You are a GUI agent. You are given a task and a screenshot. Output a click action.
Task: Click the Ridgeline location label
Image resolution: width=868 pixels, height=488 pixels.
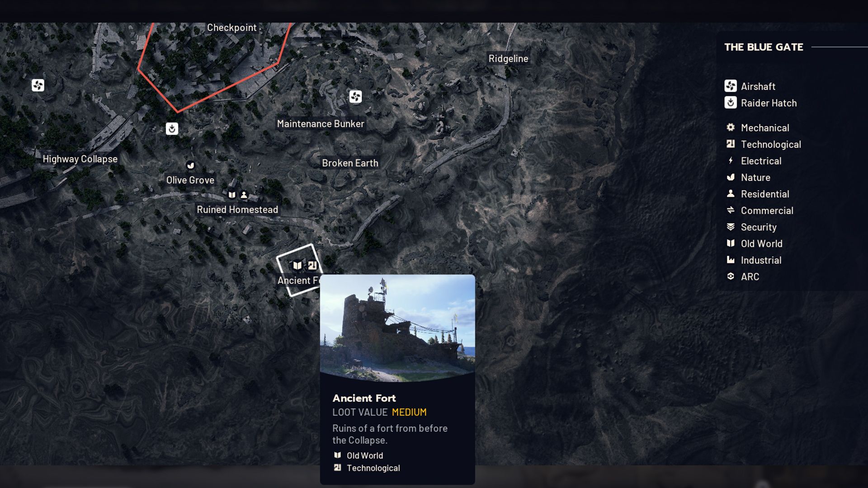[508, 59]
